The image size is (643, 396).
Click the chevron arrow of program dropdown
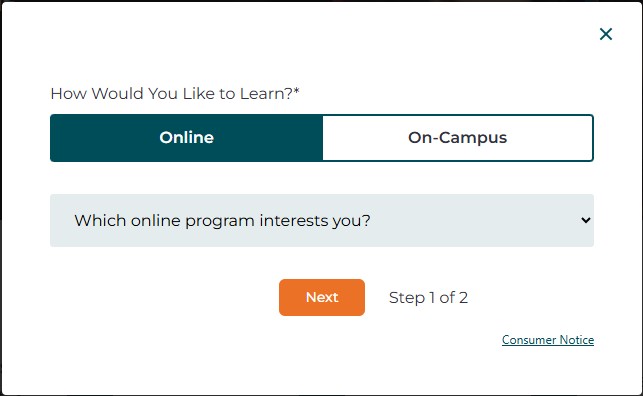pos(586,221)
